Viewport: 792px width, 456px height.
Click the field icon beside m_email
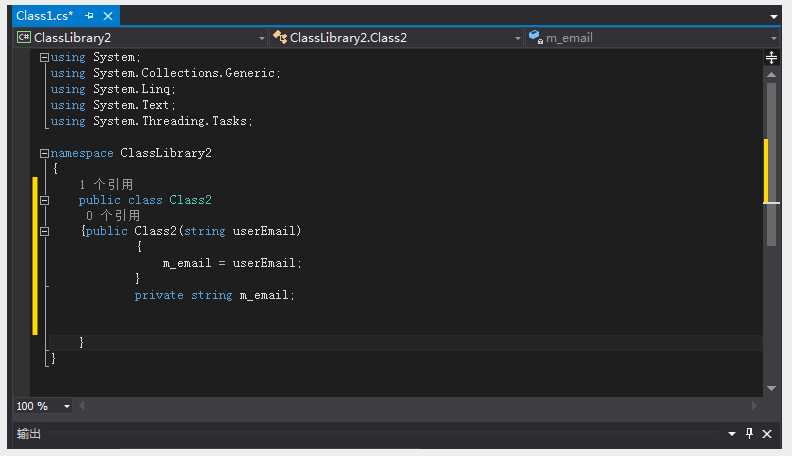tap(535, 37)
